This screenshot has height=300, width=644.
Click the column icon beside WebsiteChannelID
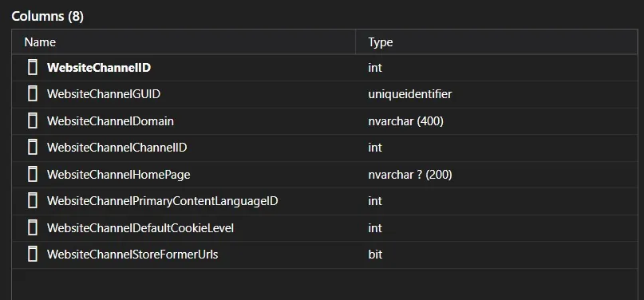pyautogui.click(x=33, y=67)
